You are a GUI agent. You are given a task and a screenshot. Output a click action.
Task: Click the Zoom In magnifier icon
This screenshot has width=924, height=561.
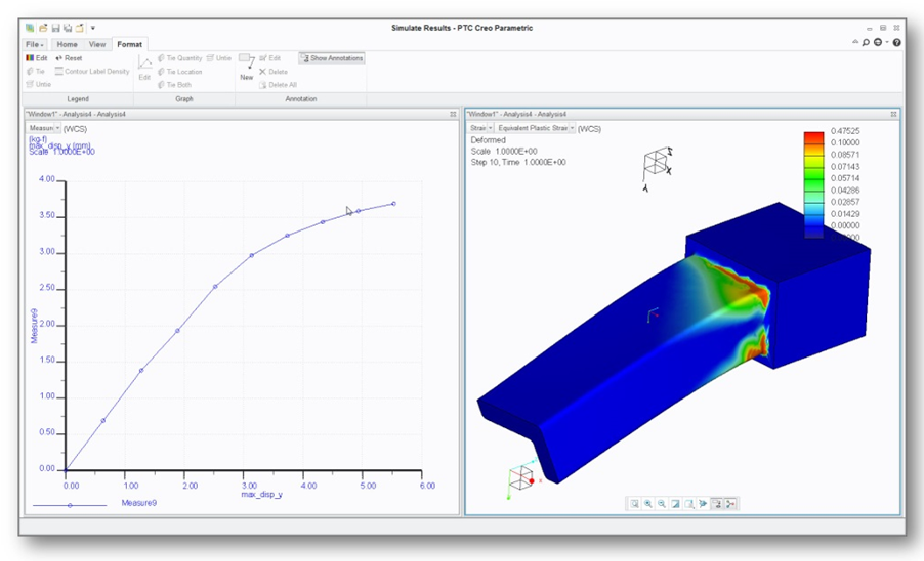pos(648,503)
